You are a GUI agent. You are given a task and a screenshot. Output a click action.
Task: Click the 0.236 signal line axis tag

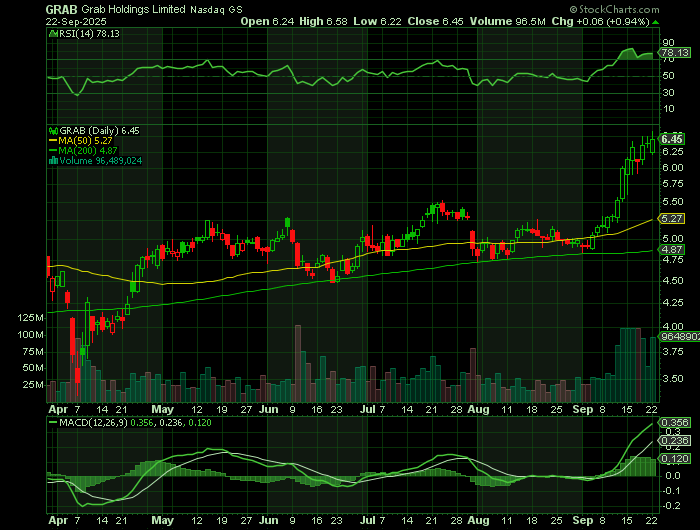(x=675, y=441)
